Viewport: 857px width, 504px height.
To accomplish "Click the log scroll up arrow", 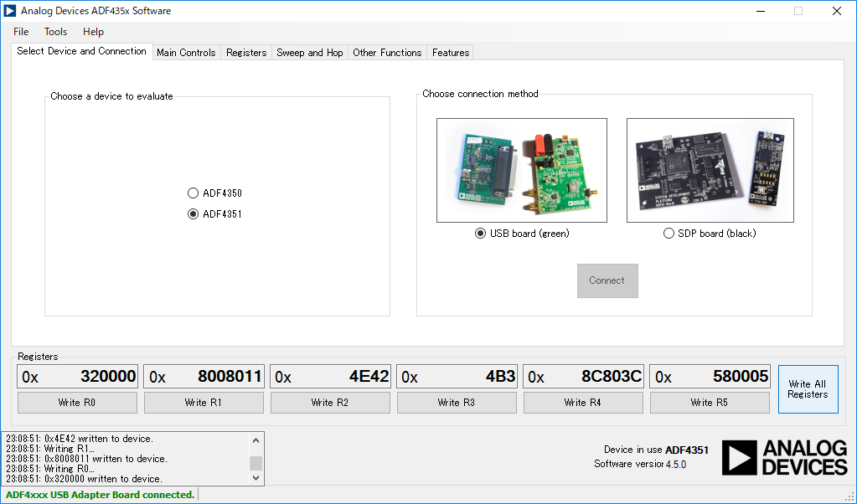I will 256,440.
